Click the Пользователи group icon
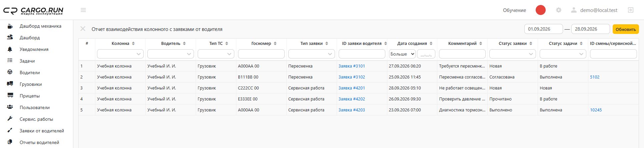The width and height of the screenshot is (644, 148). pyautogui.click(x=10, y=107)
